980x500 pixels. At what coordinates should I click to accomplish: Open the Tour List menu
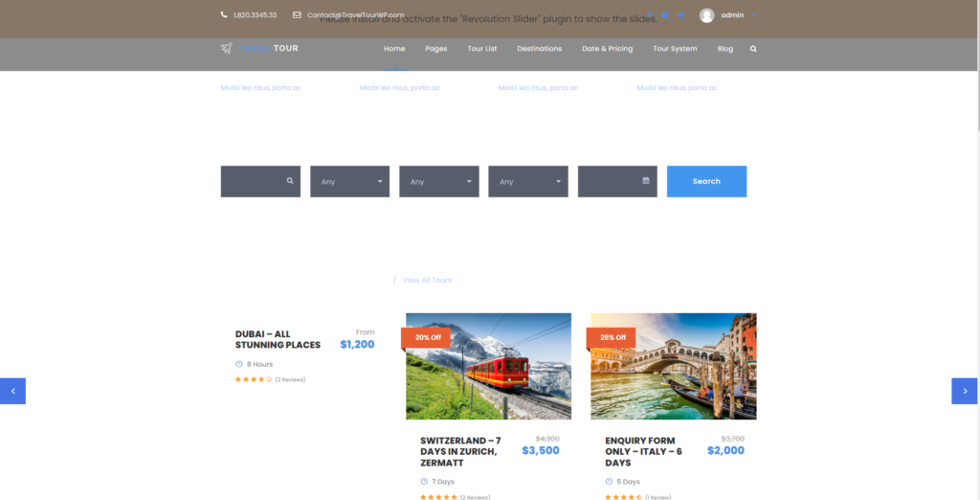coord(481,49)
